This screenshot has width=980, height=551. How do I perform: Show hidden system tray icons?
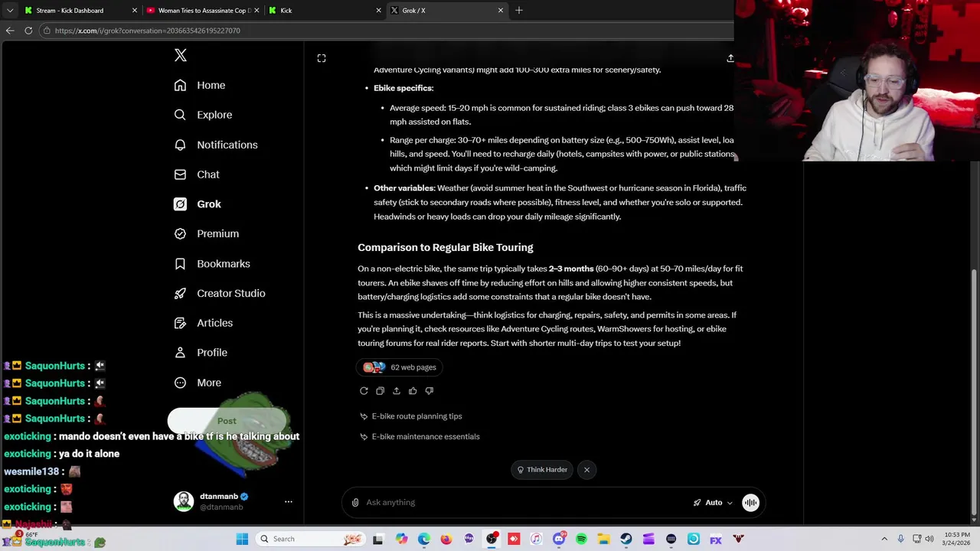pos(884,539)
